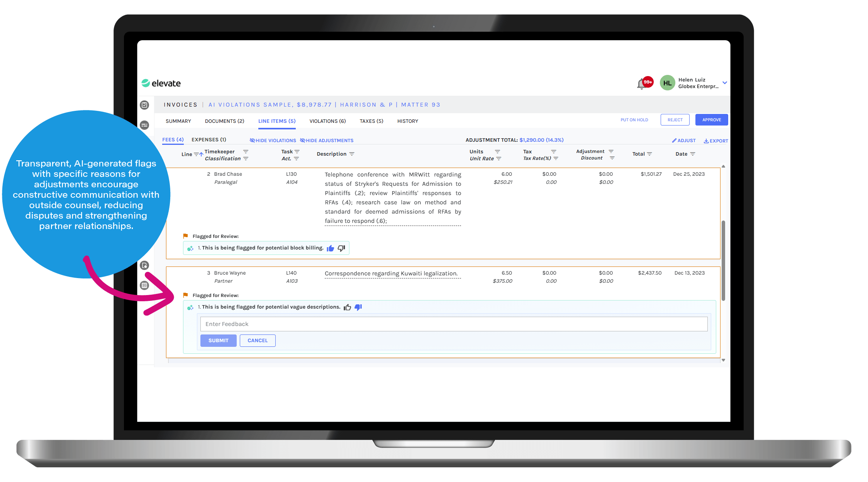The width and height of the screenshot is (868, 482).
Task: Open the document-star icon in the sidebar
Action: click(x=145, y=266)
